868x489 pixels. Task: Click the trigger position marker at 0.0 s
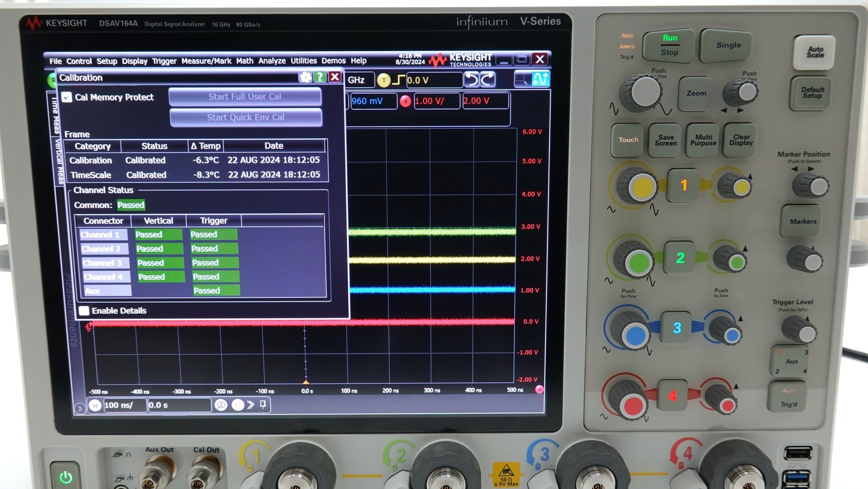pos(305,382)
